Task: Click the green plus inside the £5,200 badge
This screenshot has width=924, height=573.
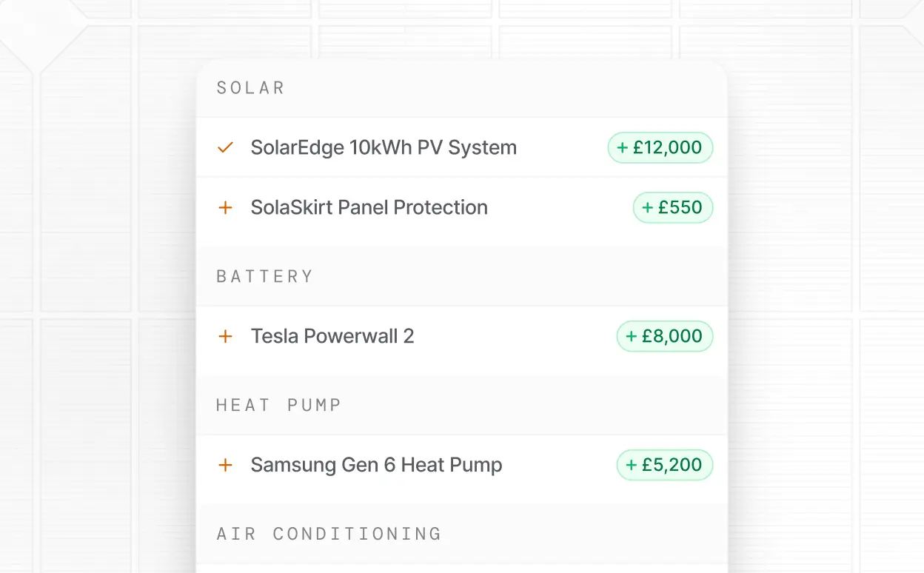Action: pyautogui.click(x=632, y=466)
